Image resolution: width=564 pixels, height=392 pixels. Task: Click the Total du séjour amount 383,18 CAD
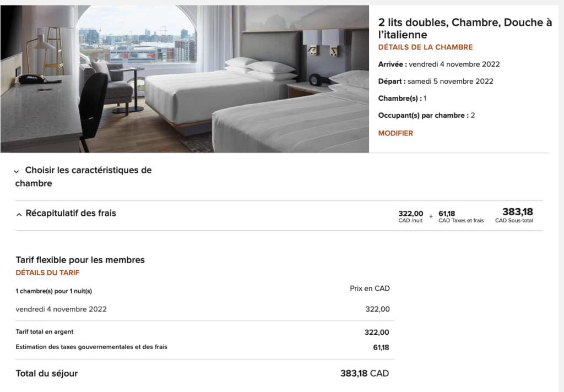[x=364, y=373]
